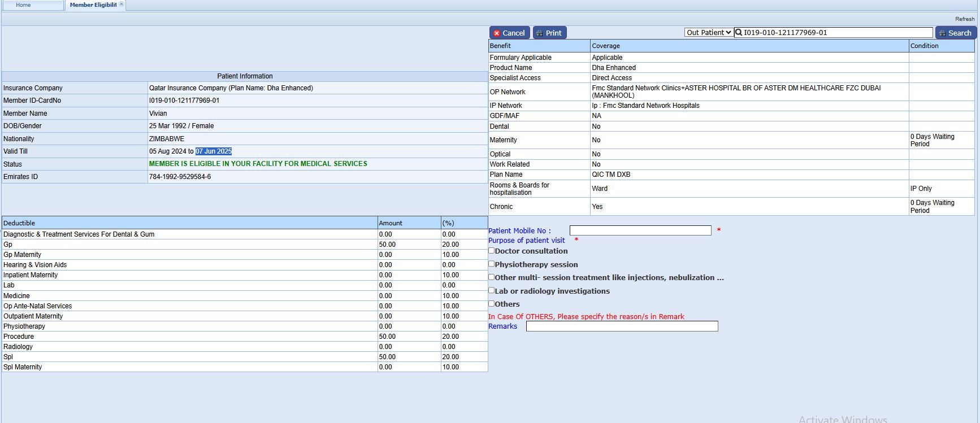Close the Member Eligibility tab
The height and width of the screenshot is (423, 980).
pyautogui.click(x=122, y=5)
